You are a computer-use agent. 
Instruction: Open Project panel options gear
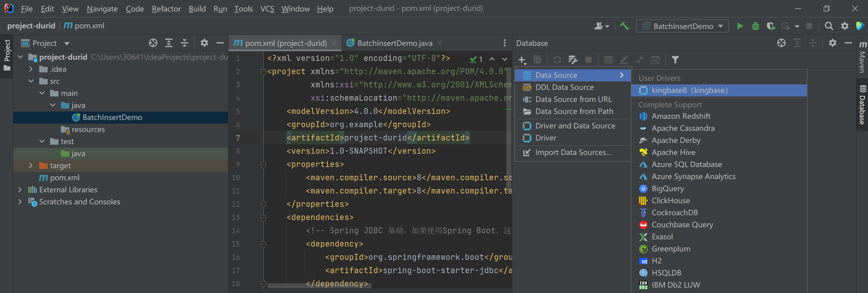[x=204, y=43]
